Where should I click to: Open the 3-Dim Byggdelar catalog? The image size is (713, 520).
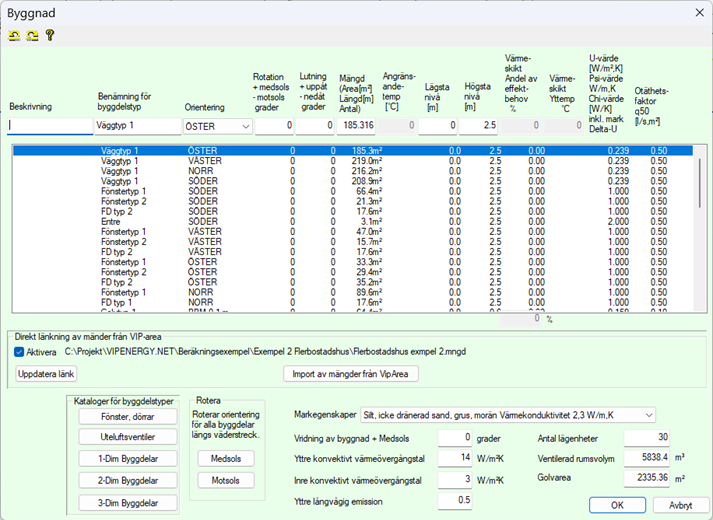[126, 503]
